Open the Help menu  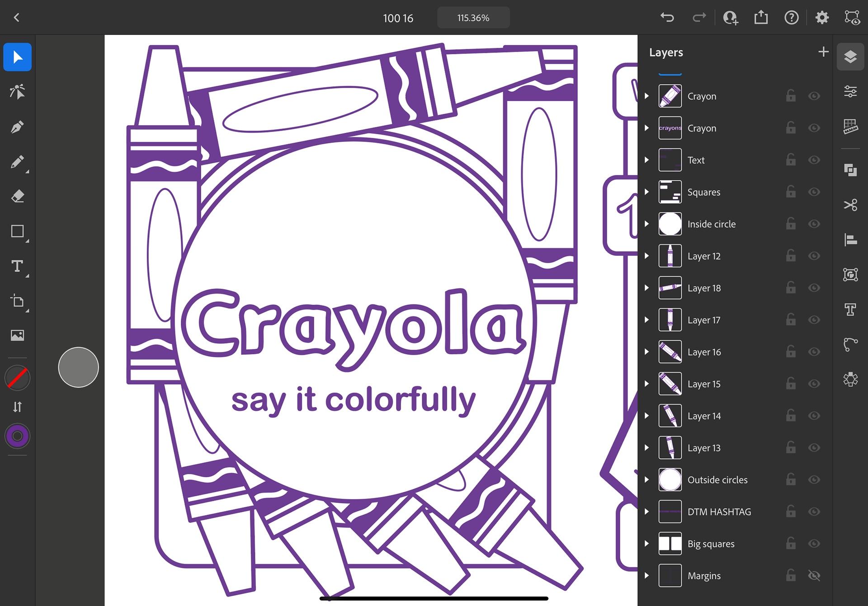click(791, 18)
